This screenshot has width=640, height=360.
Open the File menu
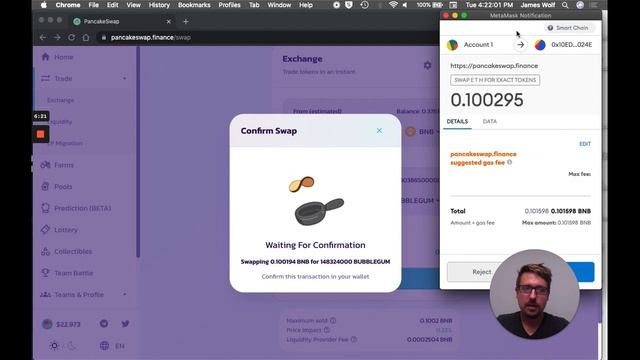coord(93,5)
